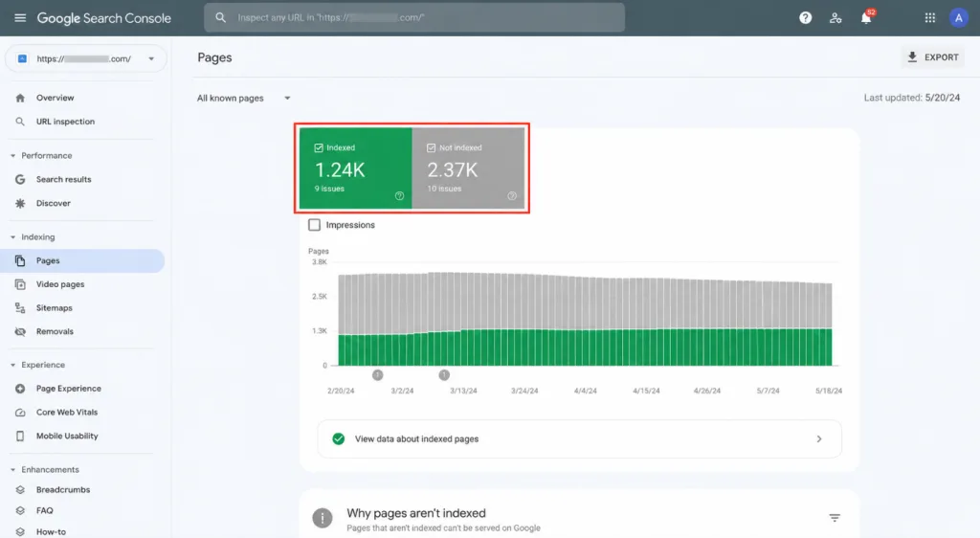Image resolution: width=980 pixels, height=538 pixels.
Task: Open the Help question mark icon
Action: (805, 18)
